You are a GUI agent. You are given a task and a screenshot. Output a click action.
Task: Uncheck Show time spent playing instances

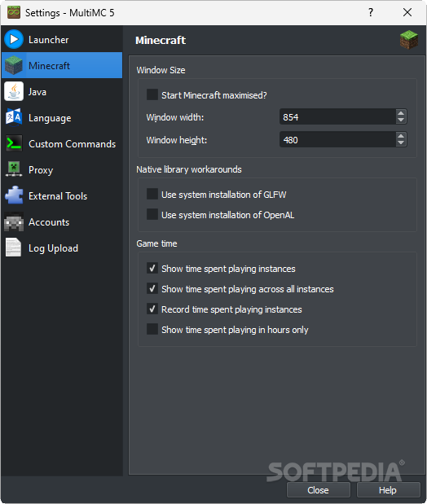click(152, 268)
